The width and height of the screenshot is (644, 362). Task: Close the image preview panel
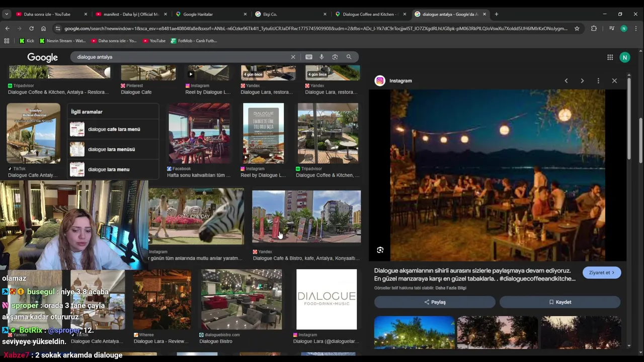pyautogui.click(x=614, y=80)
